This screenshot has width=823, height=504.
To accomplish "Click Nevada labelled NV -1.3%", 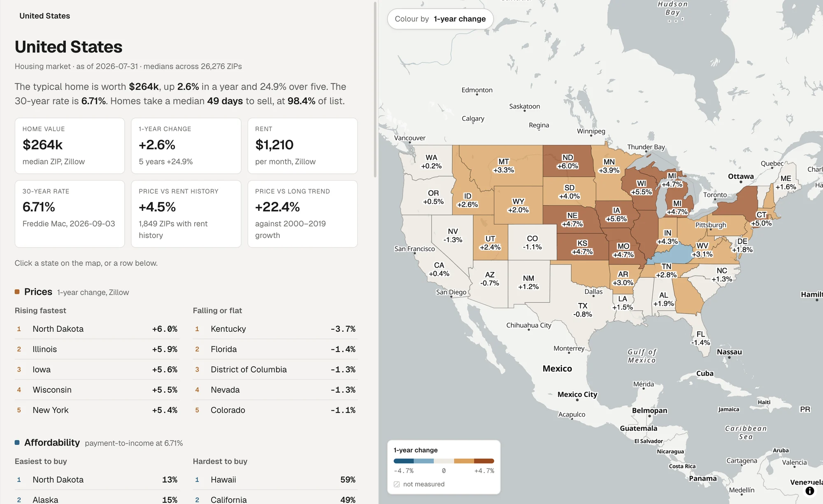I will (453, 236).
